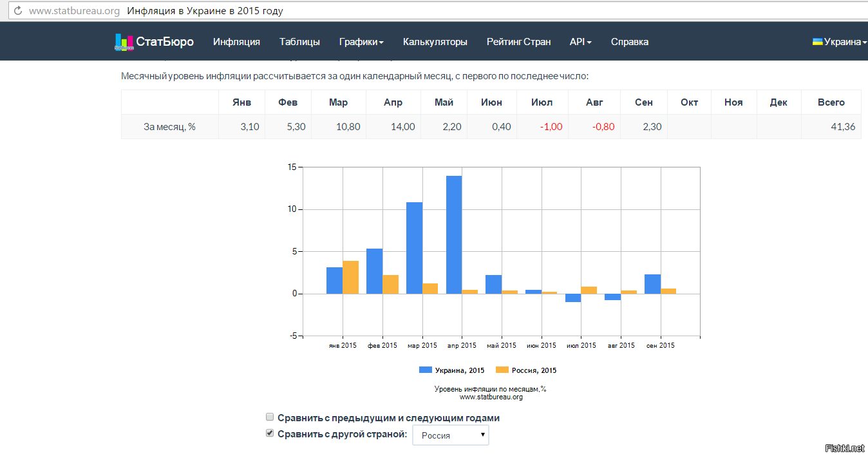Click the Украина, 2015 legend label
868x456 pixels.
pyautogui.click(x=460, y=370)
